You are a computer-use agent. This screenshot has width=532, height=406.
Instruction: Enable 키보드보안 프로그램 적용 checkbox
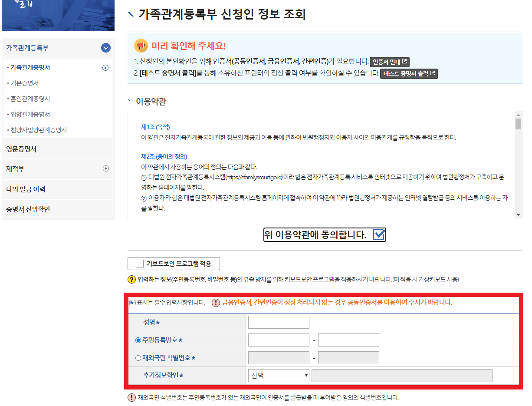pos(139,264)
